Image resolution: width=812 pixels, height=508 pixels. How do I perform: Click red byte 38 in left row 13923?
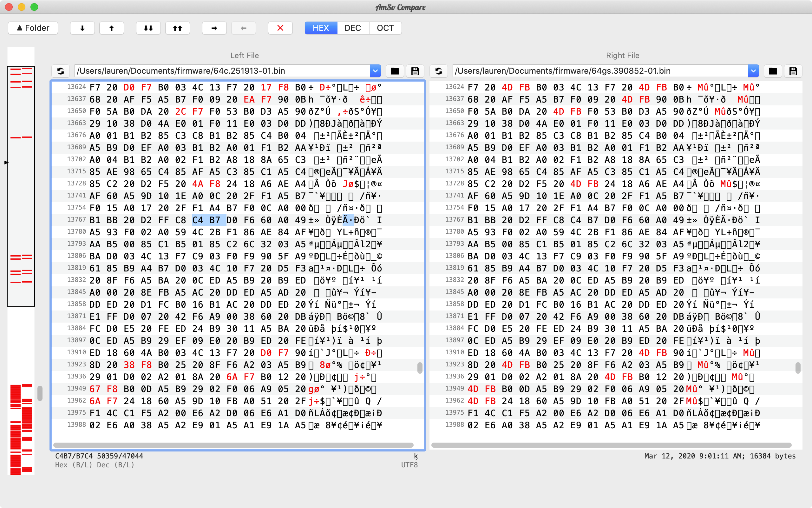tap(129, 365)
